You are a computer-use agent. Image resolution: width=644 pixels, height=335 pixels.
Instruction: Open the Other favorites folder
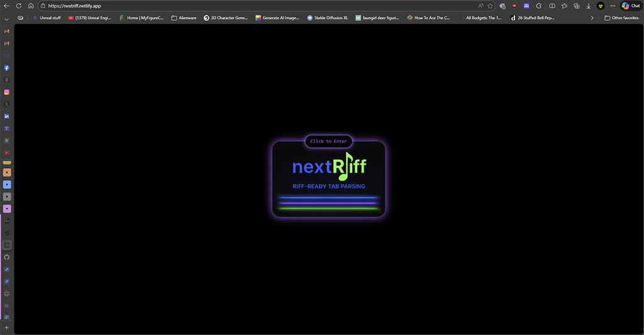(x=621, y=18)
